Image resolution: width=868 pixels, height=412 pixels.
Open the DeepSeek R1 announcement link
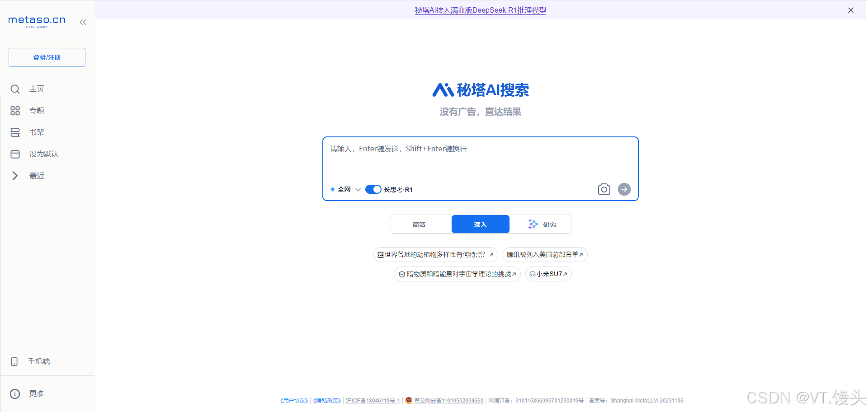[481, 10]
